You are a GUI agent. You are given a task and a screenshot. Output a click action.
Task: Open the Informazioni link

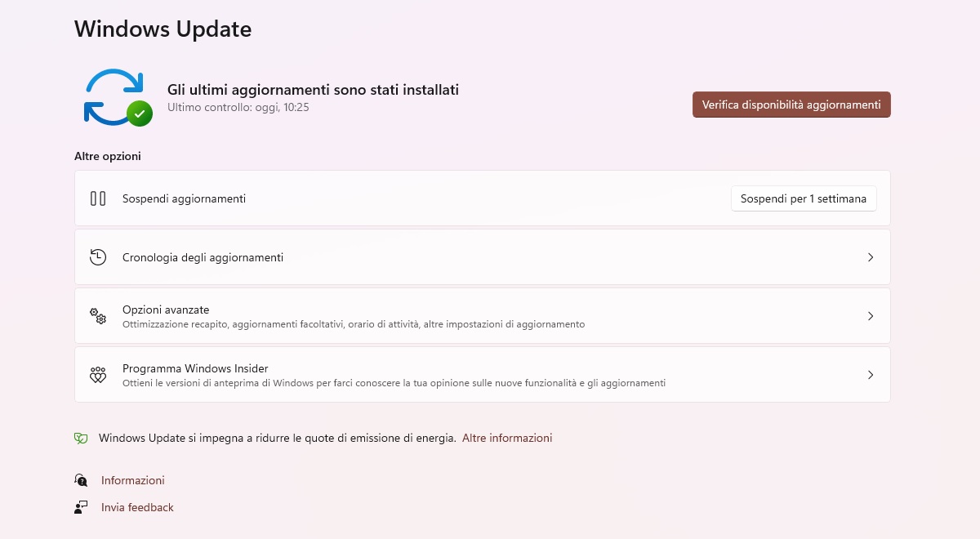pos(133,480)
